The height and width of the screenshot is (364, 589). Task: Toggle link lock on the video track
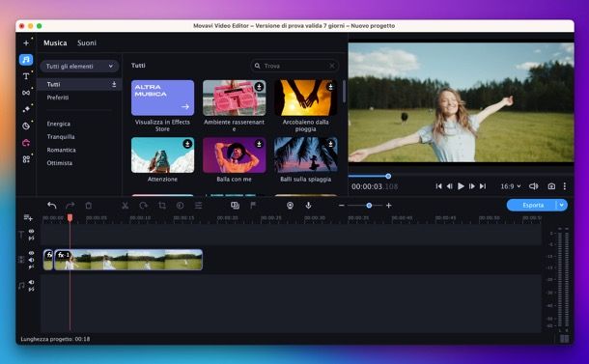click(x=32, y=266)
